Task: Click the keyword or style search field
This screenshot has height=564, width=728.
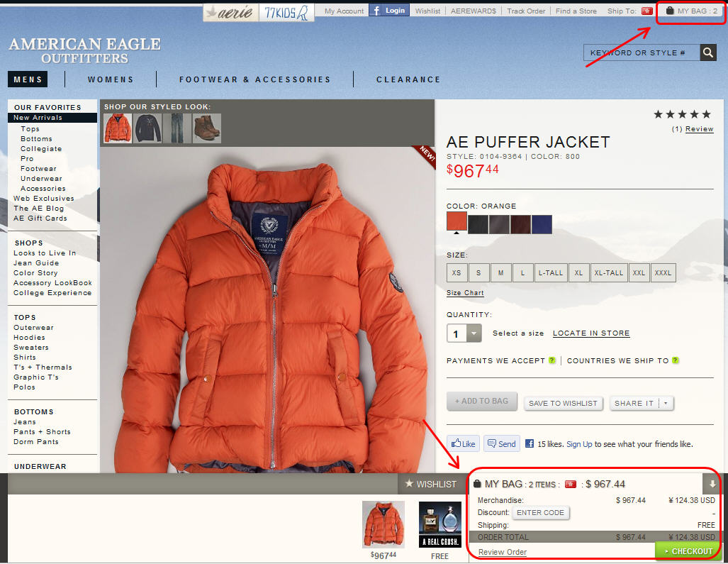Action: tap(642, 52)
